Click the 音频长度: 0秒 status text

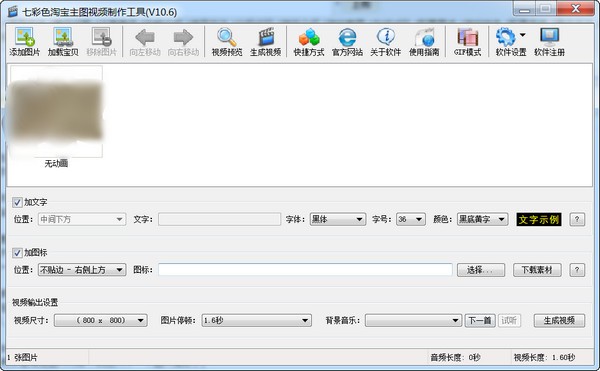click(455, 358)
